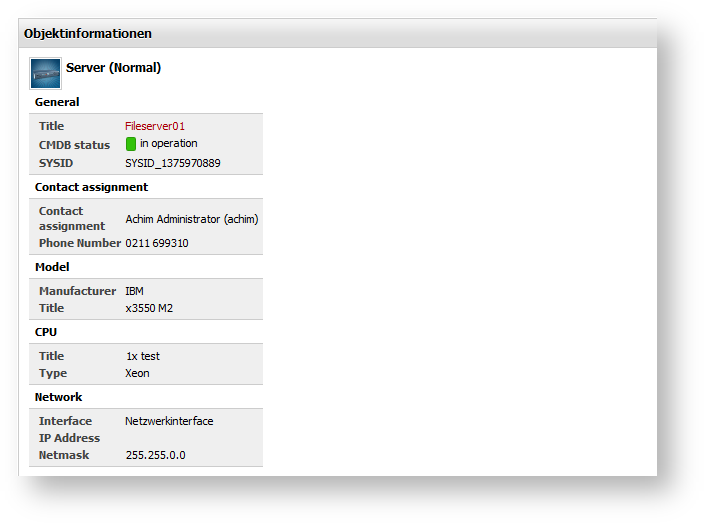Click the CPU section header
705x524 pixels.
point(47,332)
